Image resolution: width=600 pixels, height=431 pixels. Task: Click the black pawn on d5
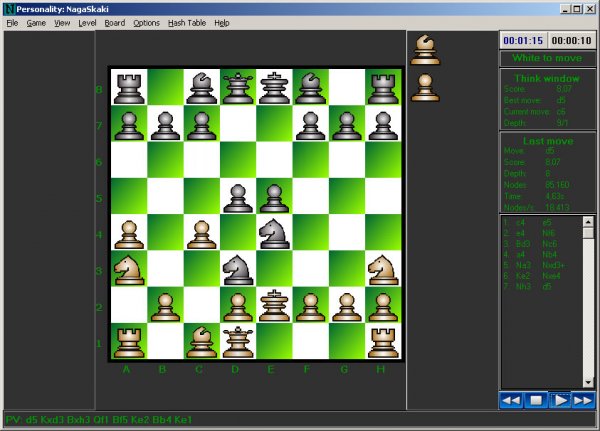coord(237,195)
